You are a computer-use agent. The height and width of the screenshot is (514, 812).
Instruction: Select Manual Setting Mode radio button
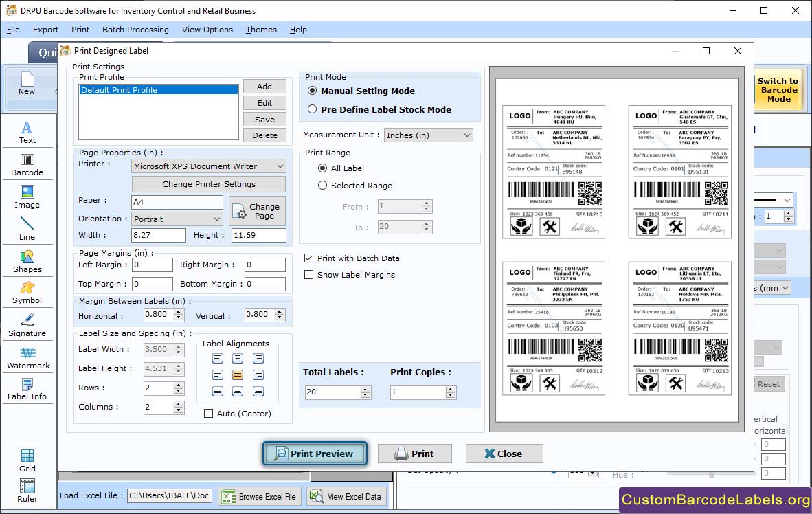click(313, 91)
